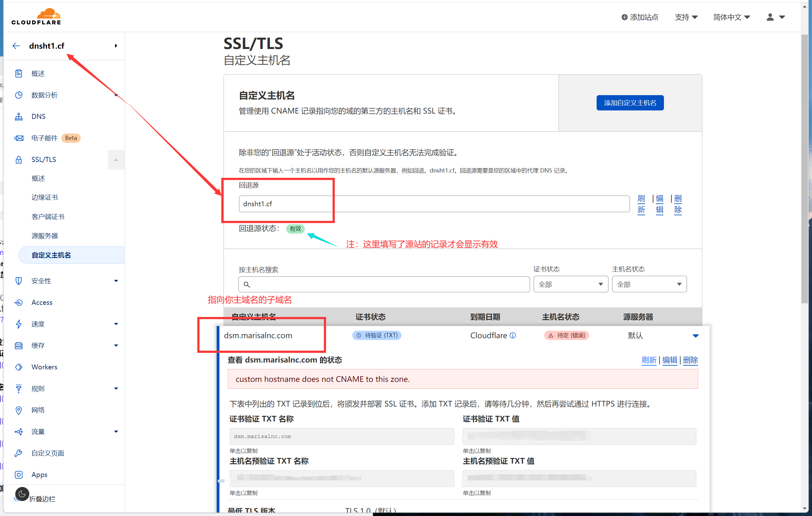Open the speed lightning bolt icon
Screen dimensions: 812x516
pyautogui.click(x=18, y=324)
